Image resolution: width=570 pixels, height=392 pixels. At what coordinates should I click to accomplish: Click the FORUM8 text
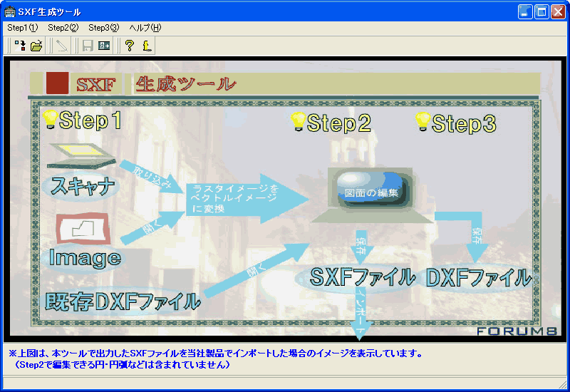(517, 331)
